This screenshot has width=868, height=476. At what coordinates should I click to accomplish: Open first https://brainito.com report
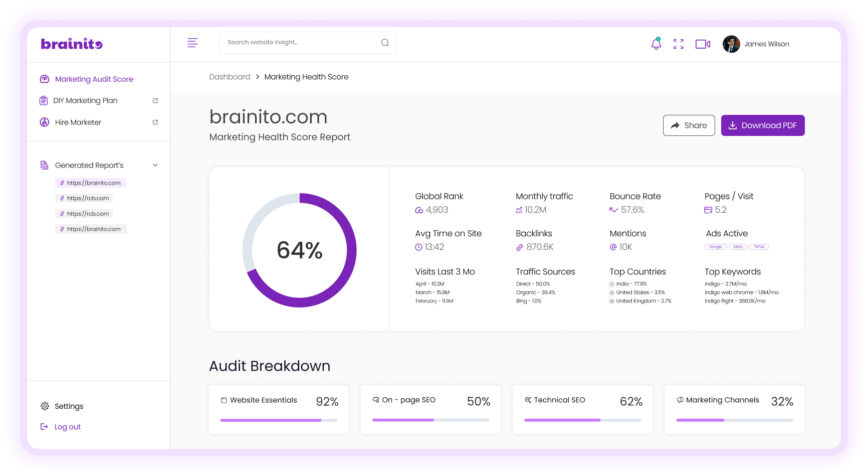point(90,183)
